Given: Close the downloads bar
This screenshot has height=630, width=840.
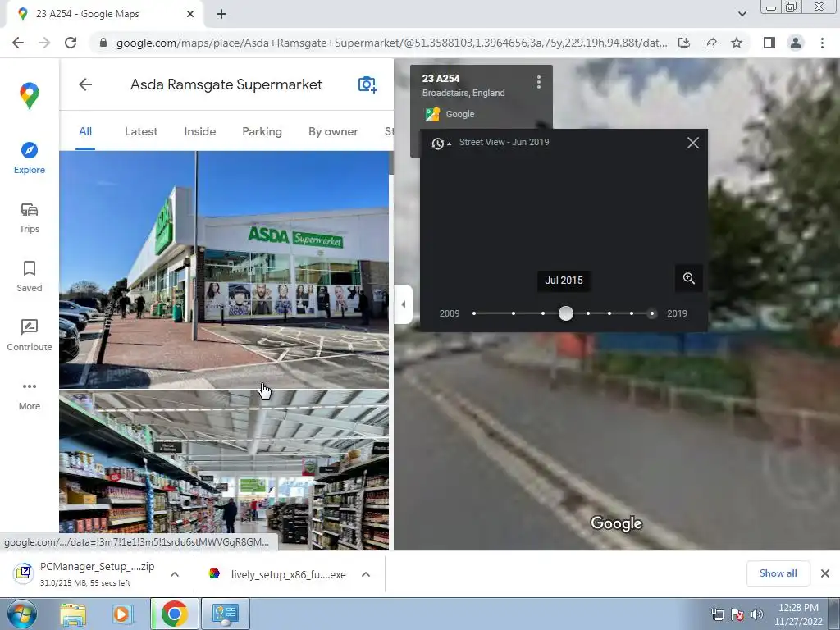Looking at the screenshot, I should 825,573.
